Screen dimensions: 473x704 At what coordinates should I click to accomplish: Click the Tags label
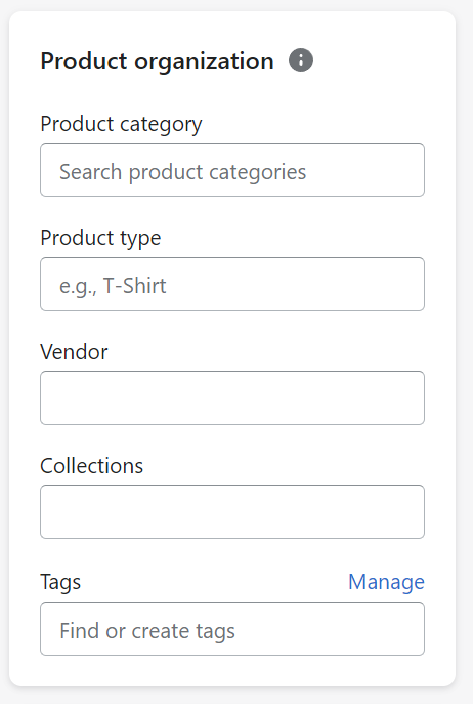(x=61, y=582)
